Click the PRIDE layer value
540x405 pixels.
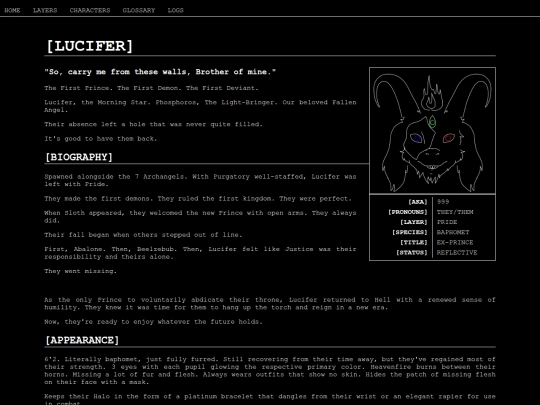[x=447, y=222]
